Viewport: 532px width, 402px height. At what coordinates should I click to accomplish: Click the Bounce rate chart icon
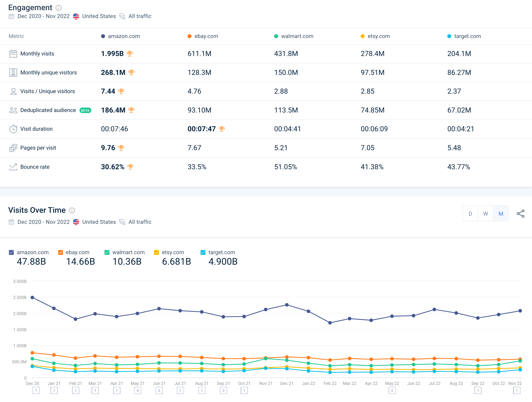coord(13,167)
